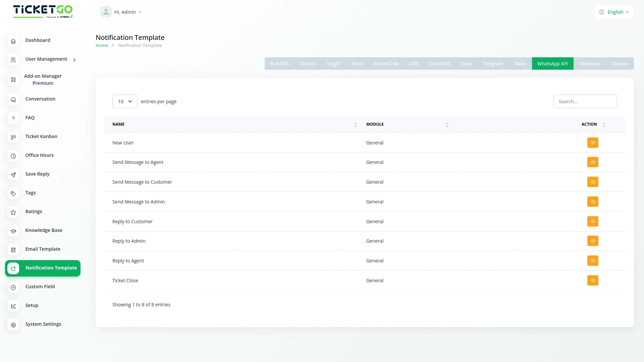The image size is (644, 362).
Task: Open the English language dropdown
Action: click(614, 12)
